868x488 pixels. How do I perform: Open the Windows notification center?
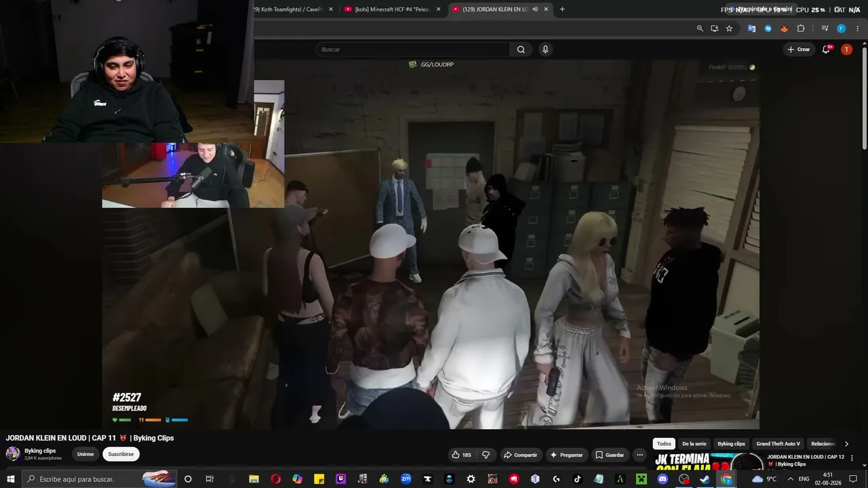pyautogui.click(x=854, y=479)
